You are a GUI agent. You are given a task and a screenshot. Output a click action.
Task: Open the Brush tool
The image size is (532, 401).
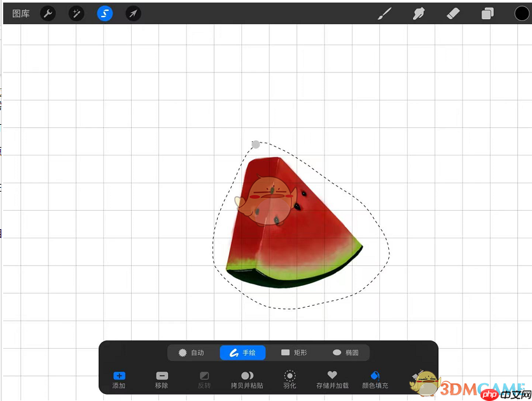click(384, 13)
